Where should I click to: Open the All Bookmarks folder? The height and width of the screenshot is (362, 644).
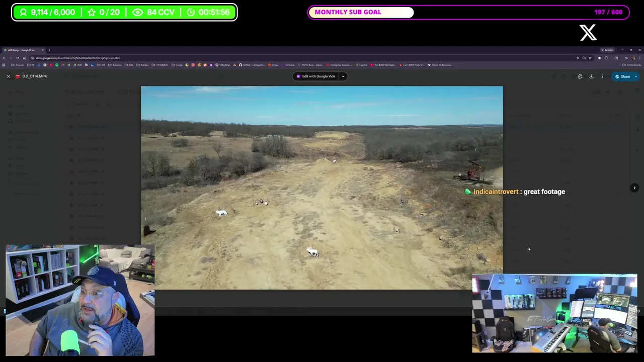631,65
